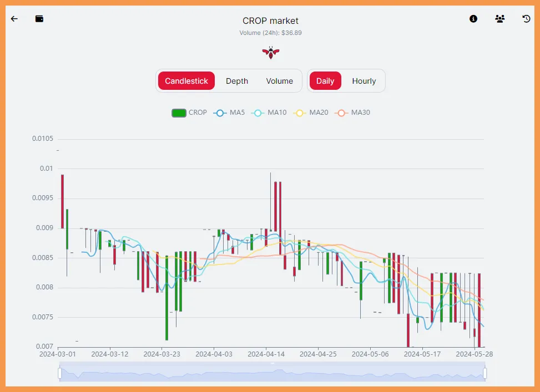
Task: Click the 0.0075 price axis label
Action: 43,317
